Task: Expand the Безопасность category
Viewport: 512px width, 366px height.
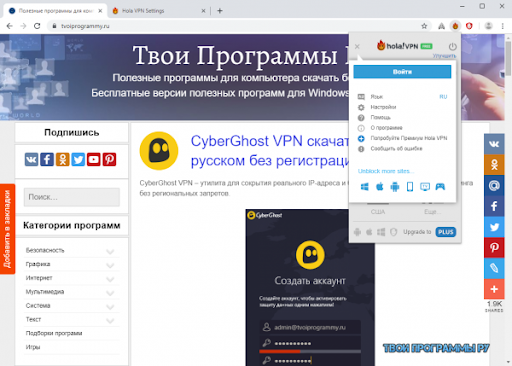Action: click(110, 251)
